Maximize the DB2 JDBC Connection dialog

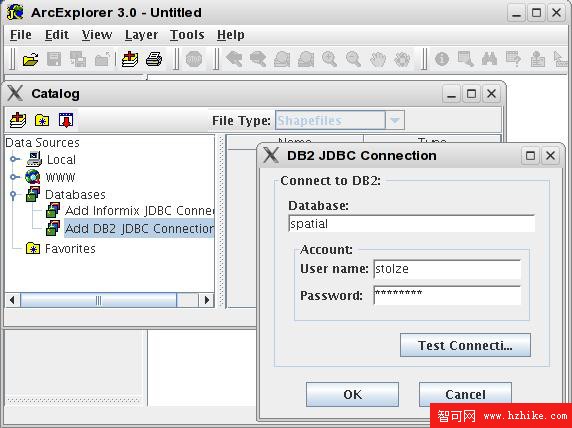point(530,156)
